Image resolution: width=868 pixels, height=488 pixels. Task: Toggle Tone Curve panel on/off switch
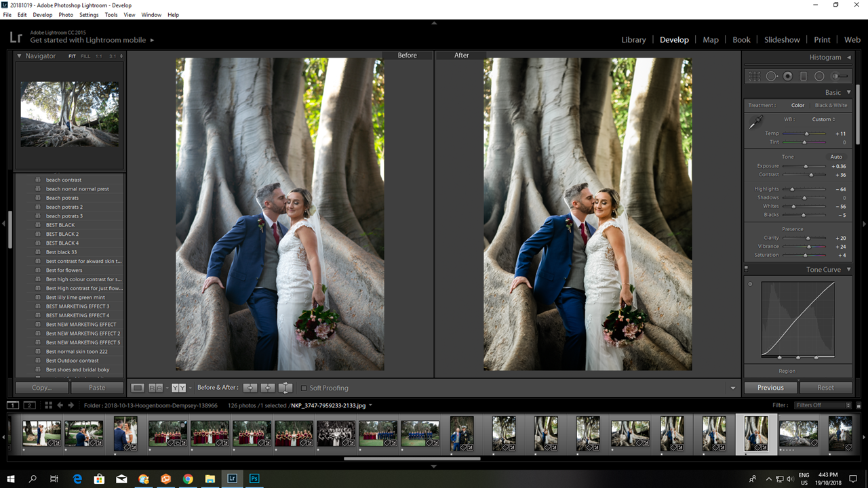(x=746, y=269)
